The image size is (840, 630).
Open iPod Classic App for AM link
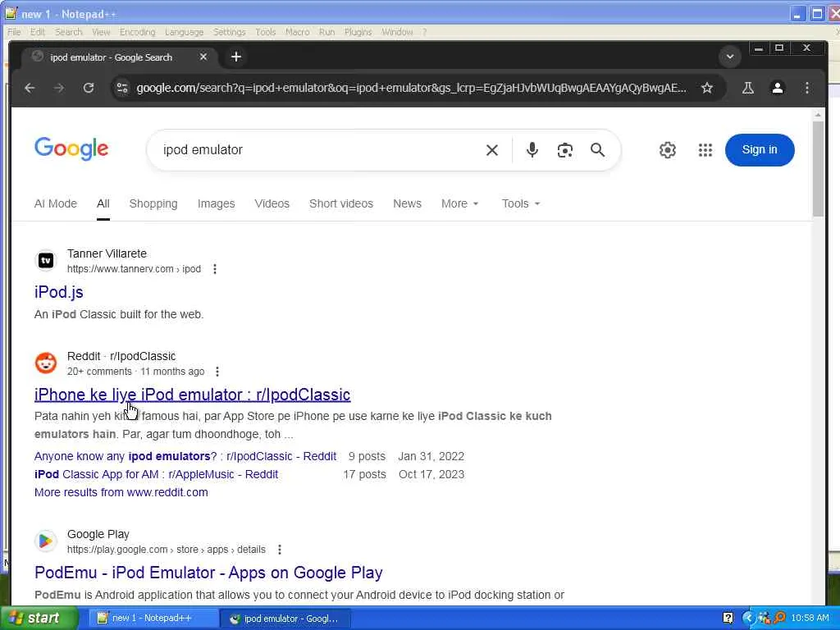click(x=157, y=475)
